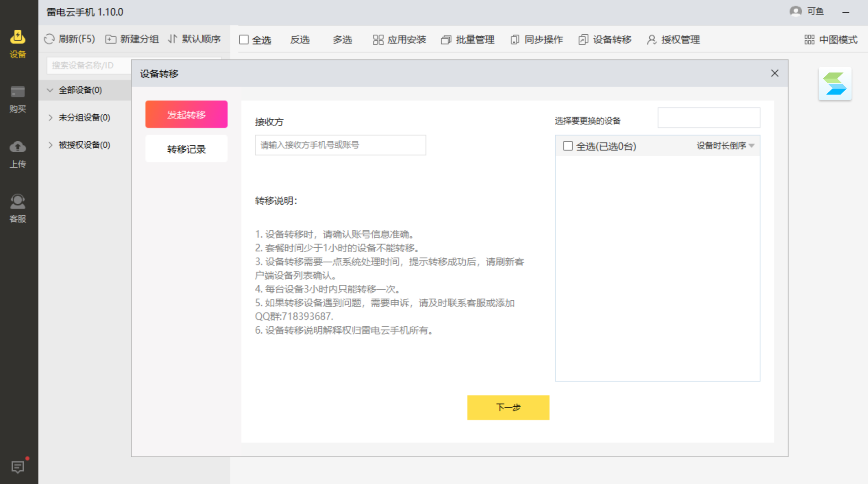Open the 设备 section in sidebar

point(18,44)
